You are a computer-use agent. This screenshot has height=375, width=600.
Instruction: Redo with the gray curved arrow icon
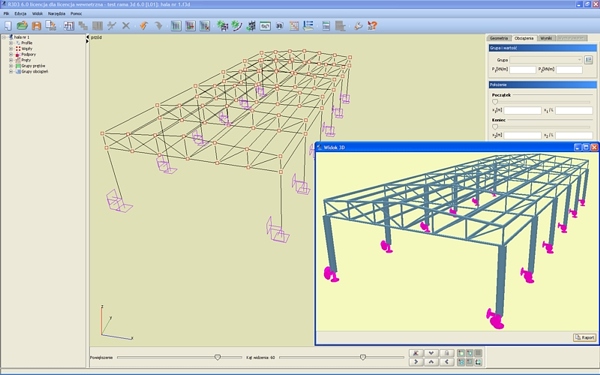158,26
